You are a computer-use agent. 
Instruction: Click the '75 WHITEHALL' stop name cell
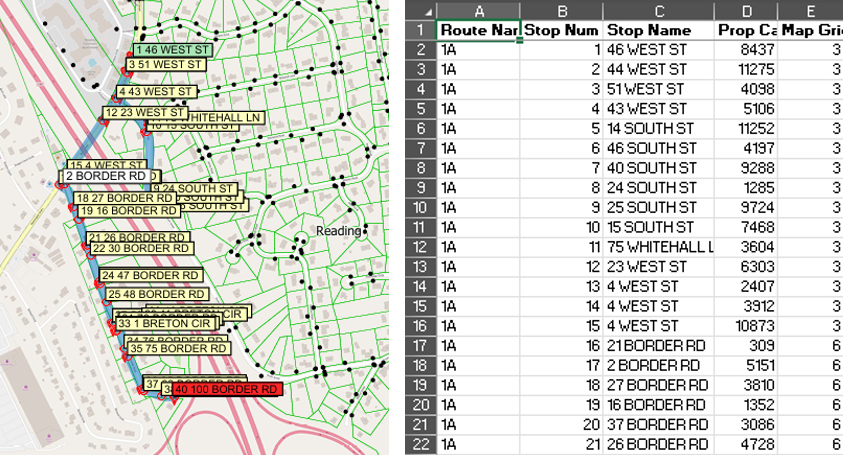point(658,247)
